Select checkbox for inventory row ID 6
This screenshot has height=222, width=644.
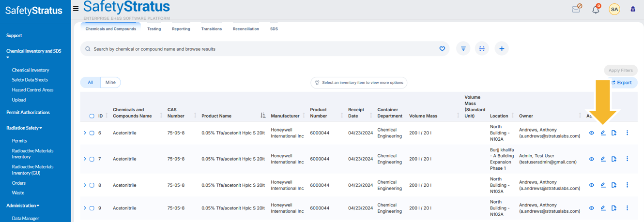(x=92, y=133)
